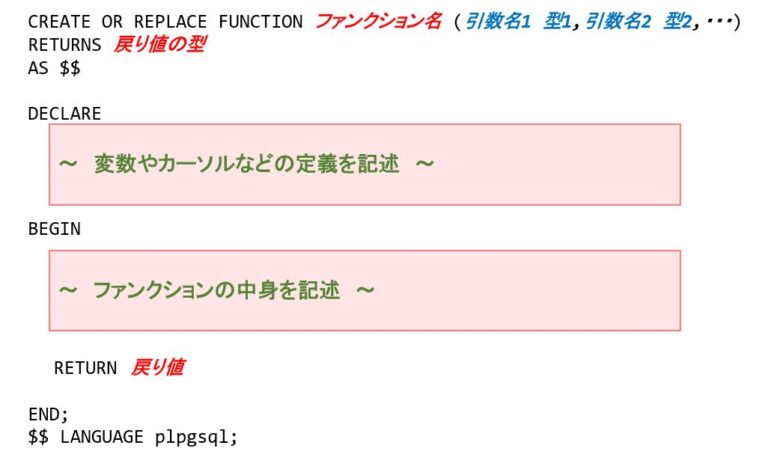
Task: Click the DECLARE keyword
Action: point(64,114)
